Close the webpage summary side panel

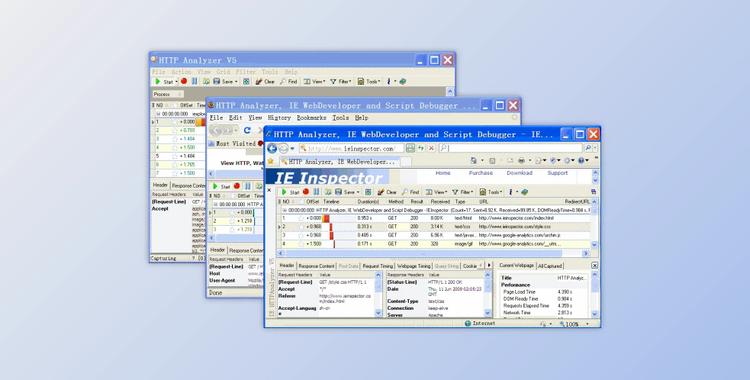pyautogui.click(x=595, y=266)
